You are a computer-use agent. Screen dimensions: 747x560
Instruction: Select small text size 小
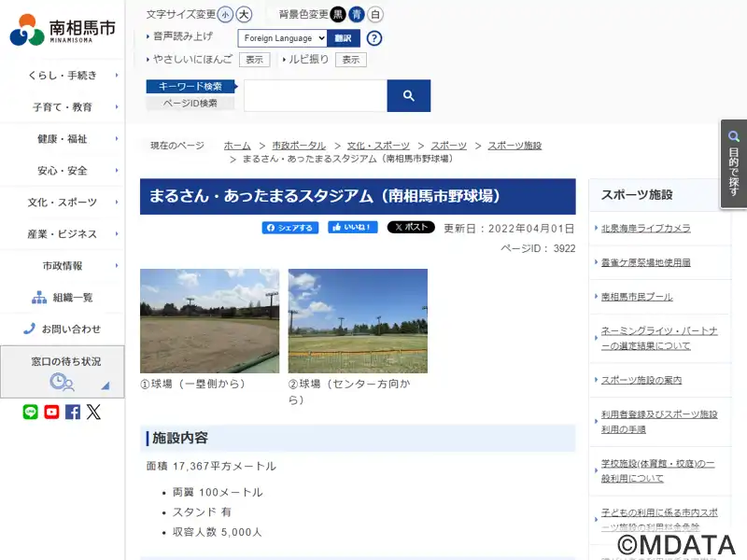click(226, 14)
